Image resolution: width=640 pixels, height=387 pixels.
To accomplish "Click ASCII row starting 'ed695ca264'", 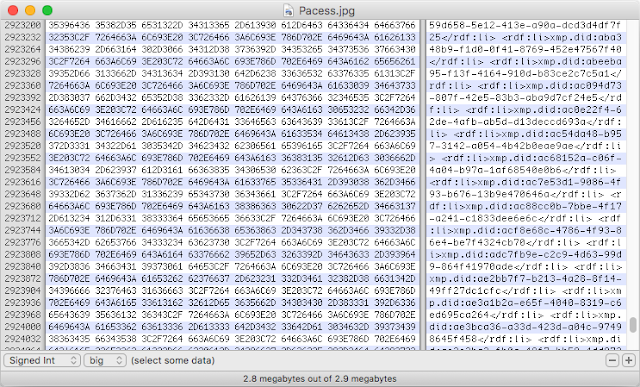I will point(525,315).
